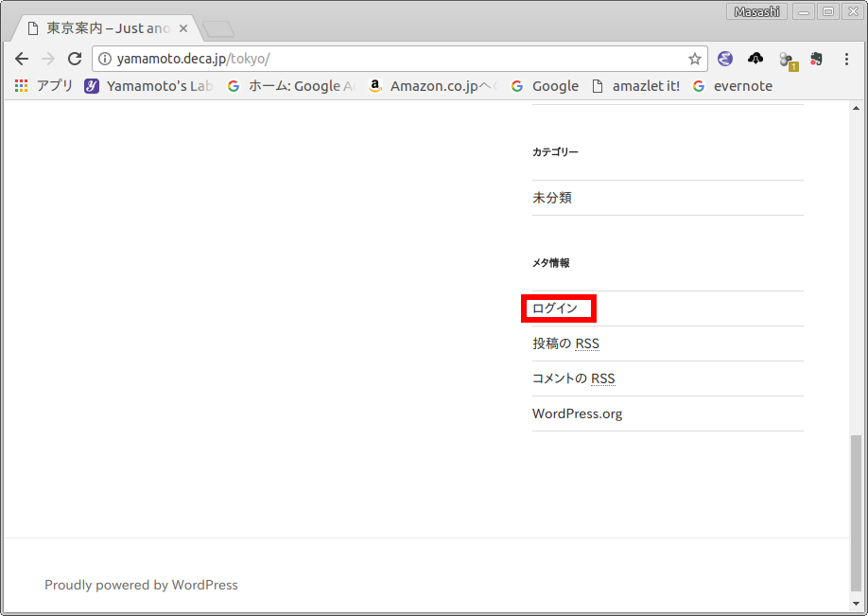
Task: Click the extension icon with yellow badge
Action: pos(787,61)
